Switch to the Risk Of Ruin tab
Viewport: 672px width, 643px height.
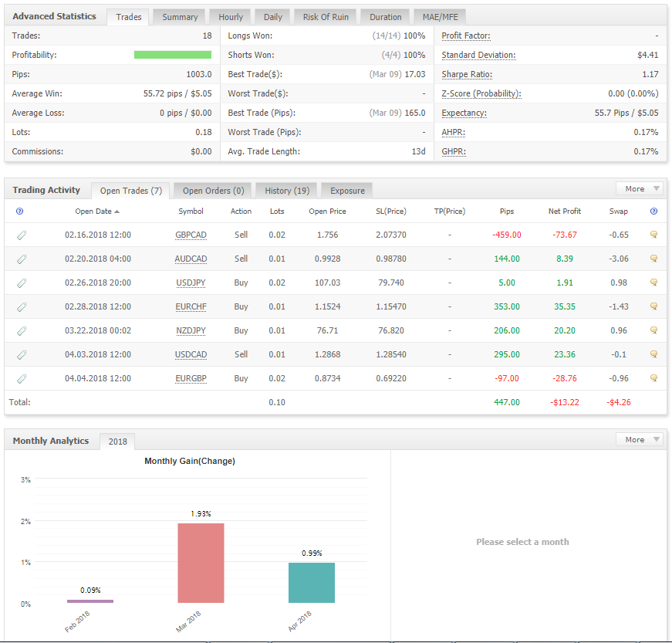pyautogui.click(x=326, y=17)
